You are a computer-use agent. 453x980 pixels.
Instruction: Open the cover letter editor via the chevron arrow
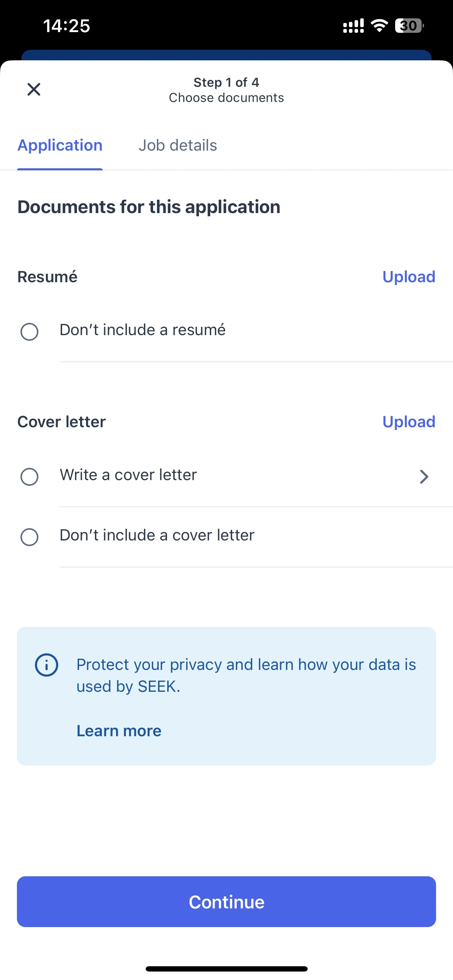point(424,476)
